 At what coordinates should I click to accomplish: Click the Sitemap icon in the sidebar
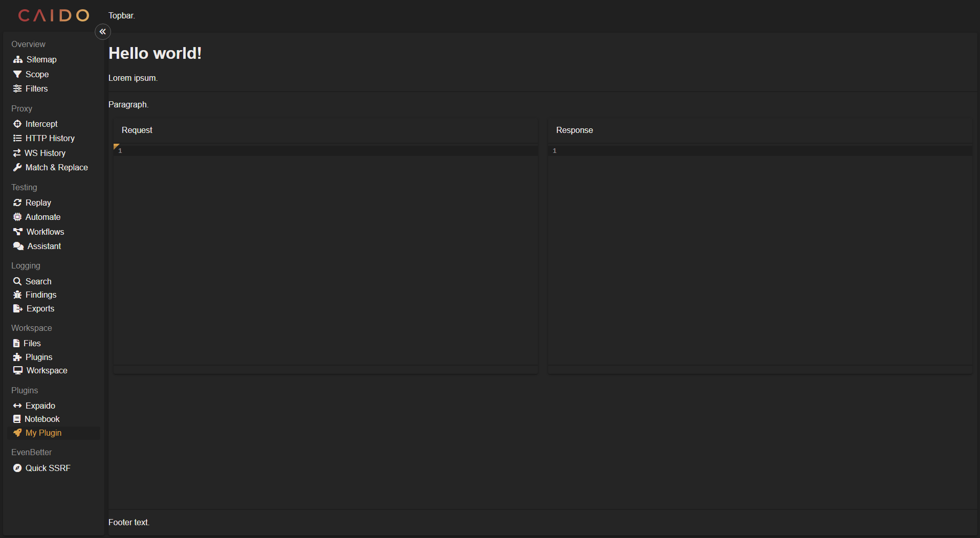(x=18, y=60)
